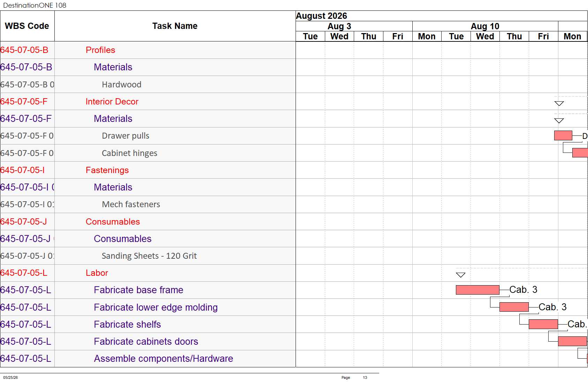This screenshot has width=588, height=382.
Task: Click WBS code 645-07-05-L in Labor row
Action: click(24, 273)
